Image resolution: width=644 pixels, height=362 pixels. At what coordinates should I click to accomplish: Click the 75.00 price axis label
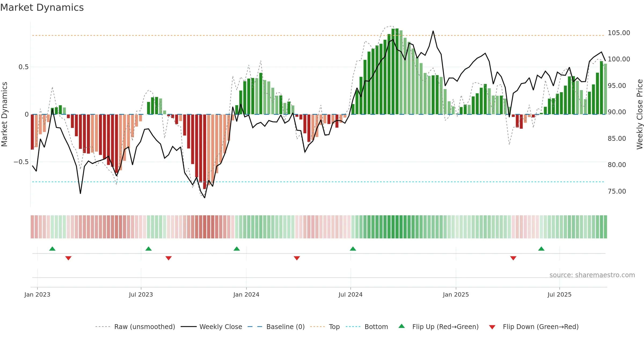pyautogui.click(x=617, y=191)
